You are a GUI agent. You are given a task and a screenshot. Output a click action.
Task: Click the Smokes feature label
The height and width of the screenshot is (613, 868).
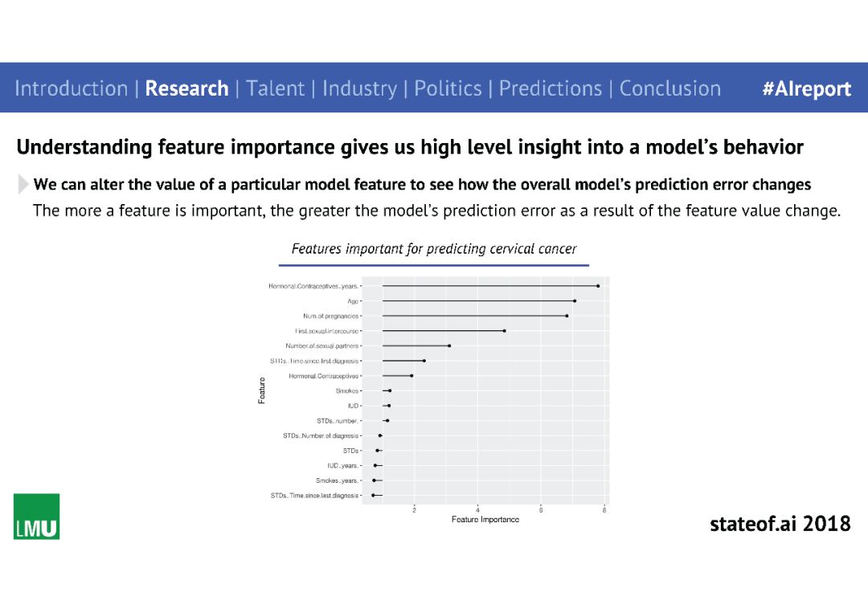pyautogui.click(x=347, y=390)
